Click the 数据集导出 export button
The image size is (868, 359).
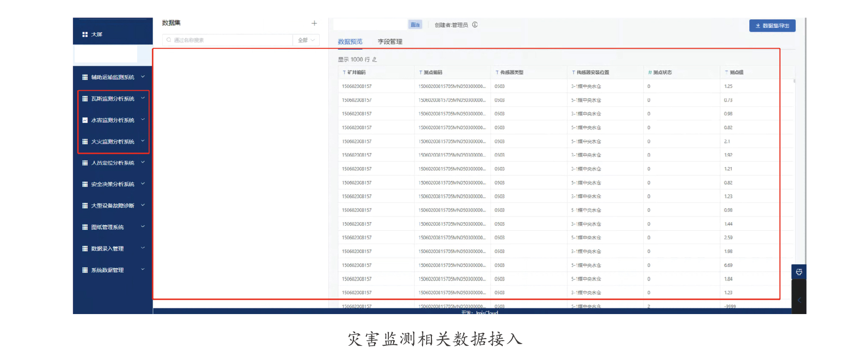point(772,26)
